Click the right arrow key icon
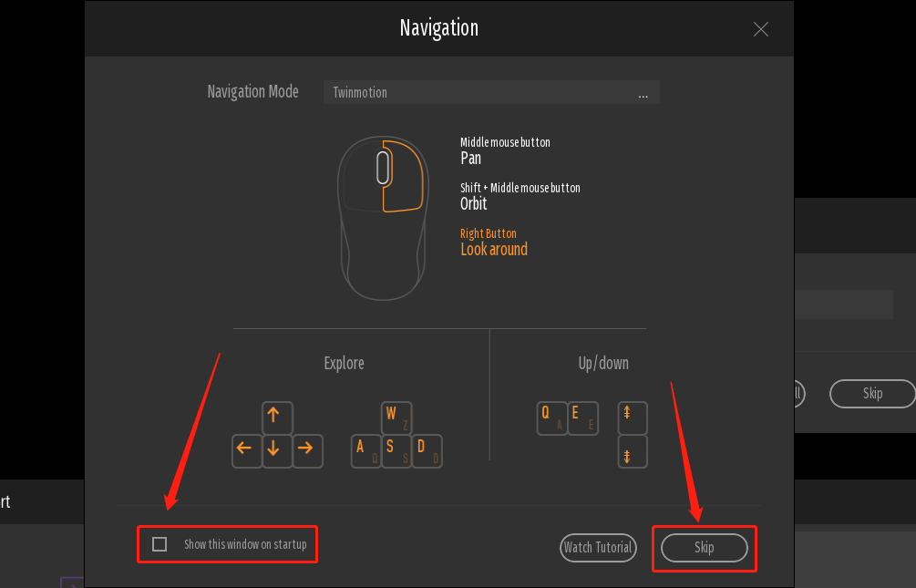The height and width of the screenshot is (588, 916). [307, 450]
